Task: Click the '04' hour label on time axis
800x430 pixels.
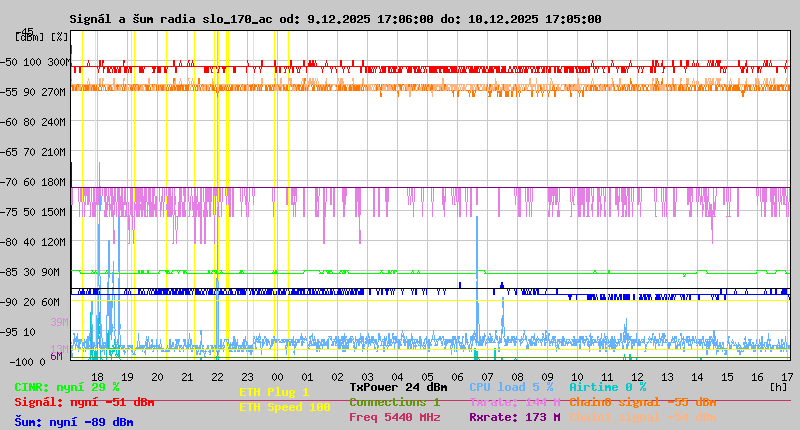Action: [x=397, y=377]
